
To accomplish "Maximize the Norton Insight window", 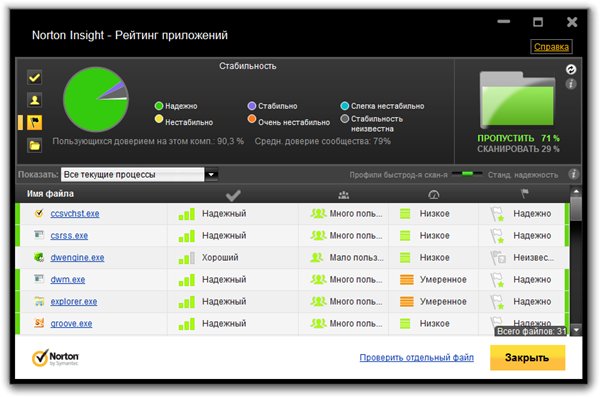I will [538, 22].
